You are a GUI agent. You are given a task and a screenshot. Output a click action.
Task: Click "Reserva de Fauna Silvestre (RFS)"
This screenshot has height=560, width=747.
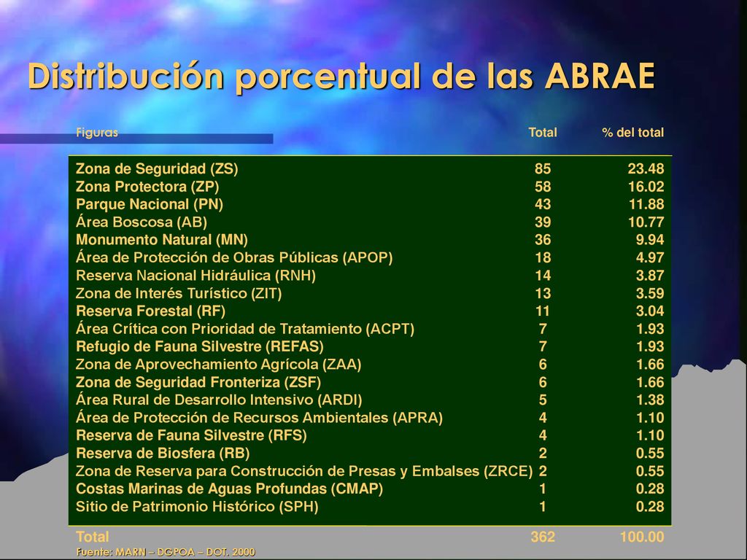tap(191, 435)
